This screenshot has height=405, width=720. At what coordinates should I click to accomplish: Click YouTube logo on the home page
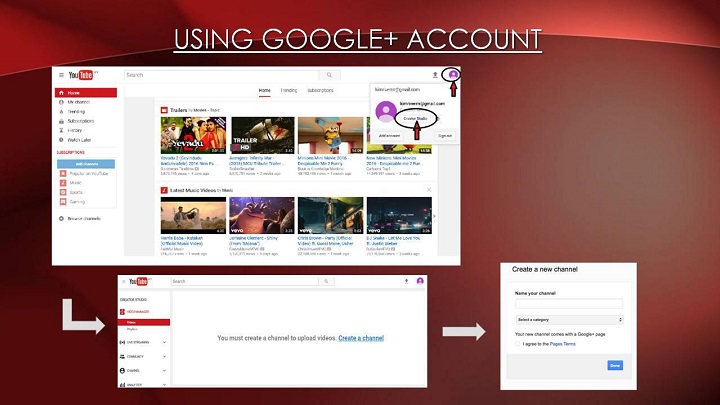tap(81, 74)
